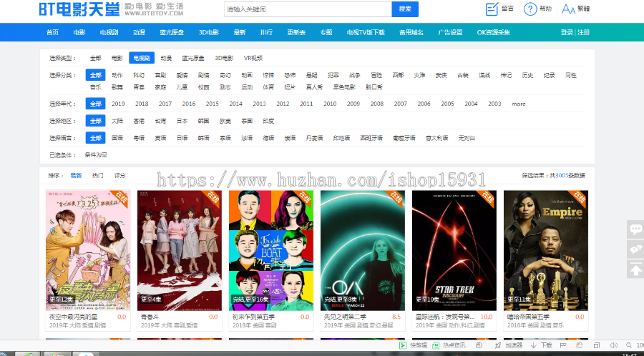Click the IE mode icon in status bar
This screenshot has width=644, height=356.
579,345
